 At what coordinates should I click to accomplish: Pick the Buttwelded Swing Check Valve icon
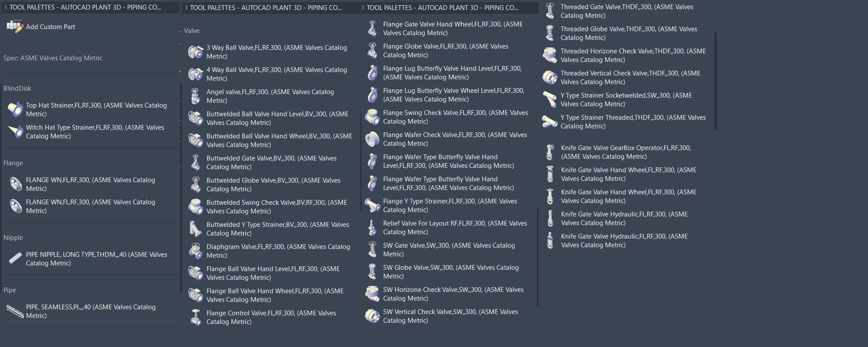[196, 207]
